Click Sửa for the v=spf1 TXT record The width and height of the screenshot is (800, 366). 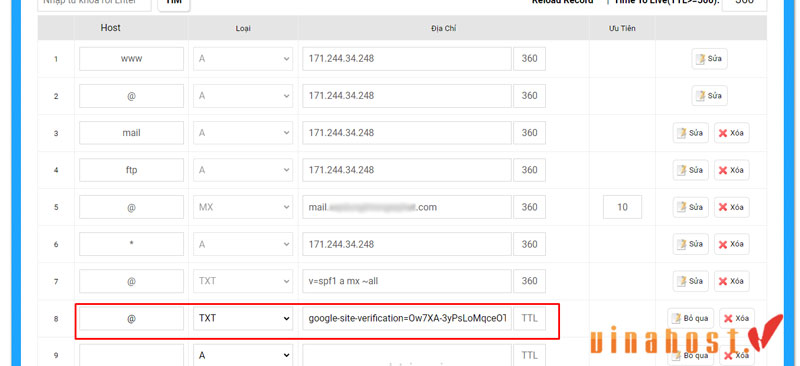coord(690,281)
